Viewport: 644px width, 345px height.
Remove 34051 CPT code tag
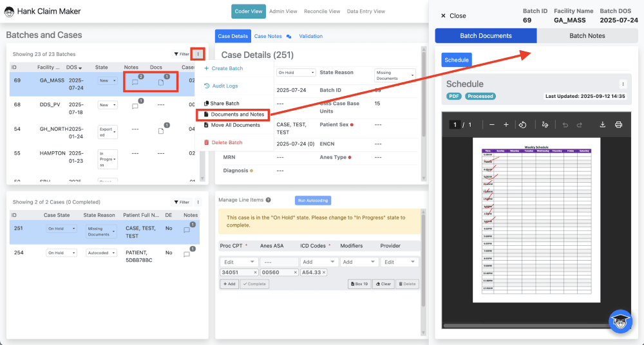(x=255, y=272)
